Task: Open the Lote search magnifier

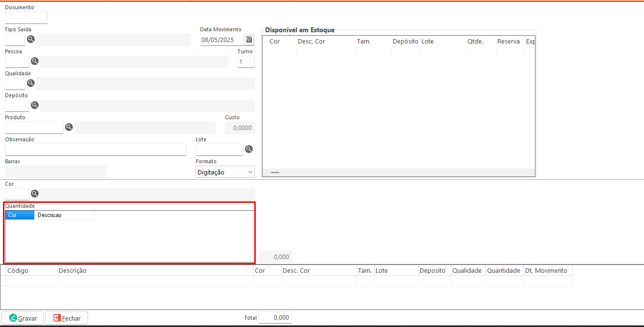Action: tap(249, 149)
